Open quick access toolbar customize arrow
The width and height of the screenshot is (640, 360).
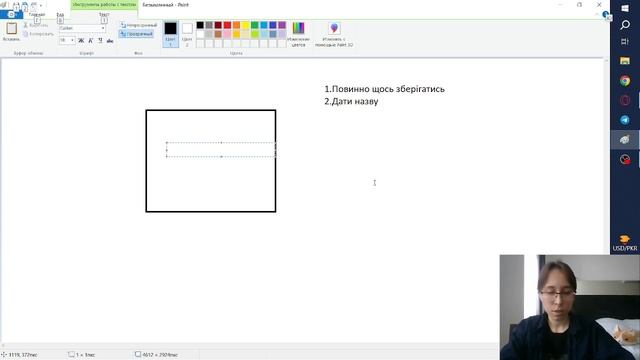(41, 5)
